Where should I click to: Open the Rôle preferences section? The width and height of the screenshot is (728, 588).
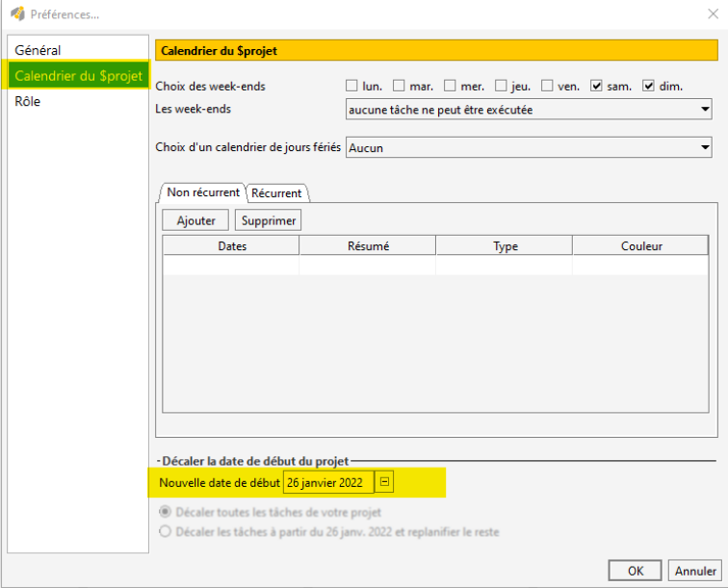[28, 101]
